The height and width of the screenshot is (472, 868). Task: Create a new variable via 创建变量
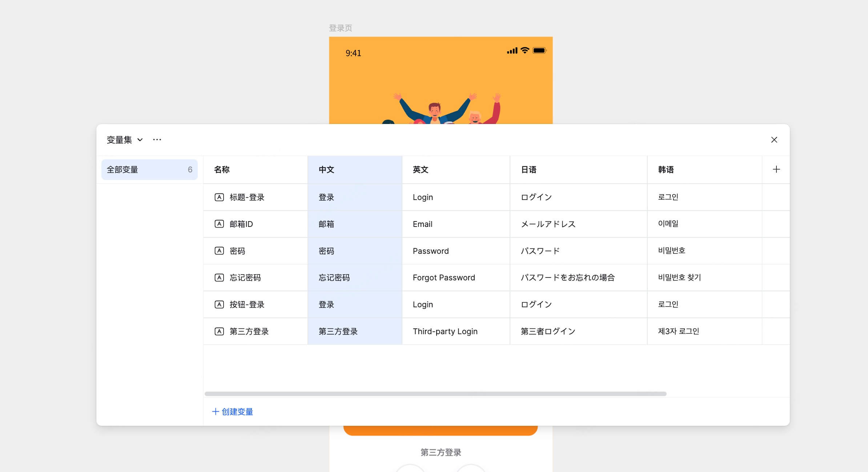tap(236, 412)
